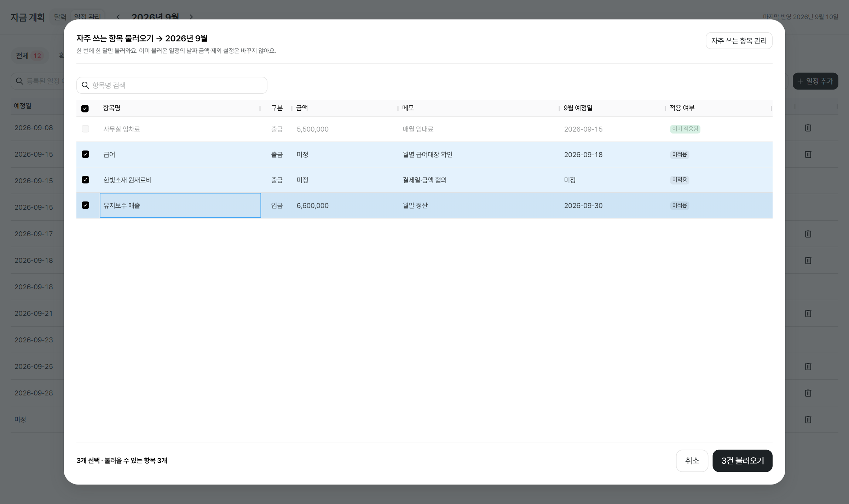
Task: Click the 미적용 badge in 급여 row
Action: (x=679, y=155)
